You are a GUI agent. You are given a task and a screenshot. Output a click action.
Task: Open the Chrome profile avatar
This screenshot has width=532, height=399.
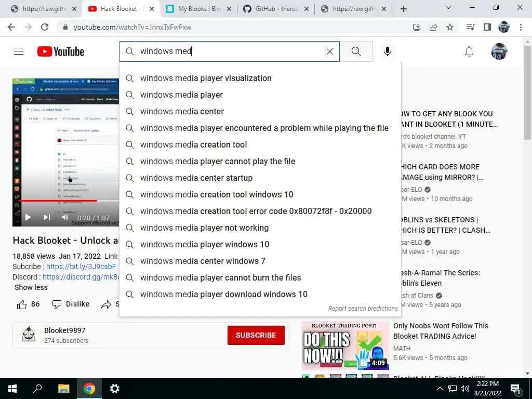pos(504,27)
